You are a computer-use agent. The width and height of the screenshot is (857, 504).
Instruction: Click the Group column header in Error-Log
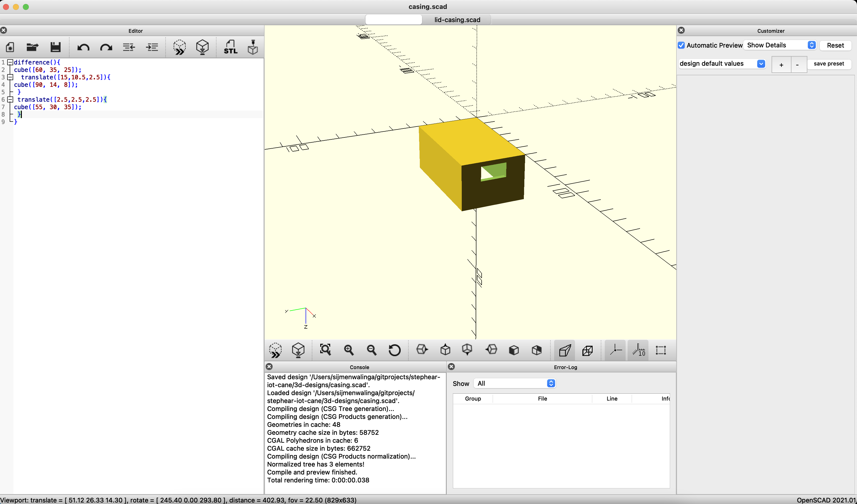point(473,399)
